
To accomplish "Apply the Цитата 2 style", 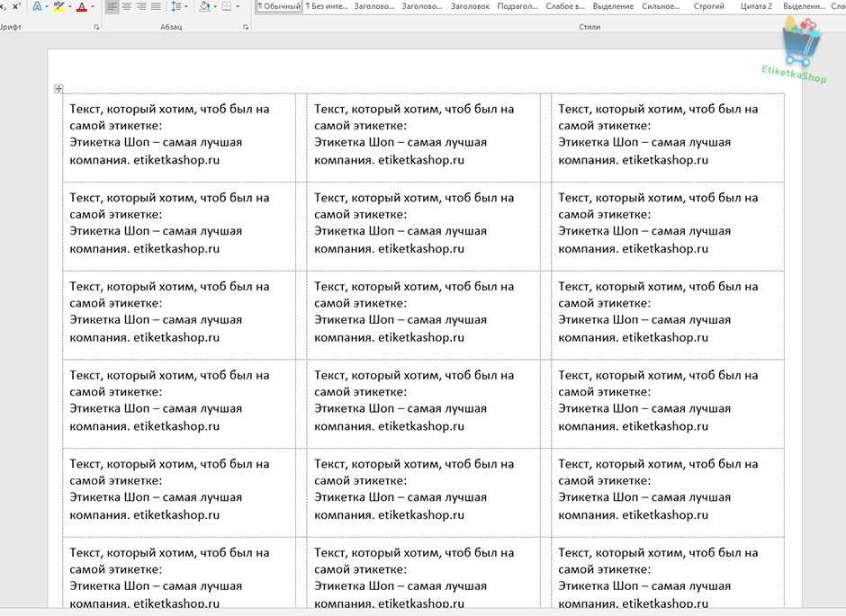I will [x=756, y=6].
